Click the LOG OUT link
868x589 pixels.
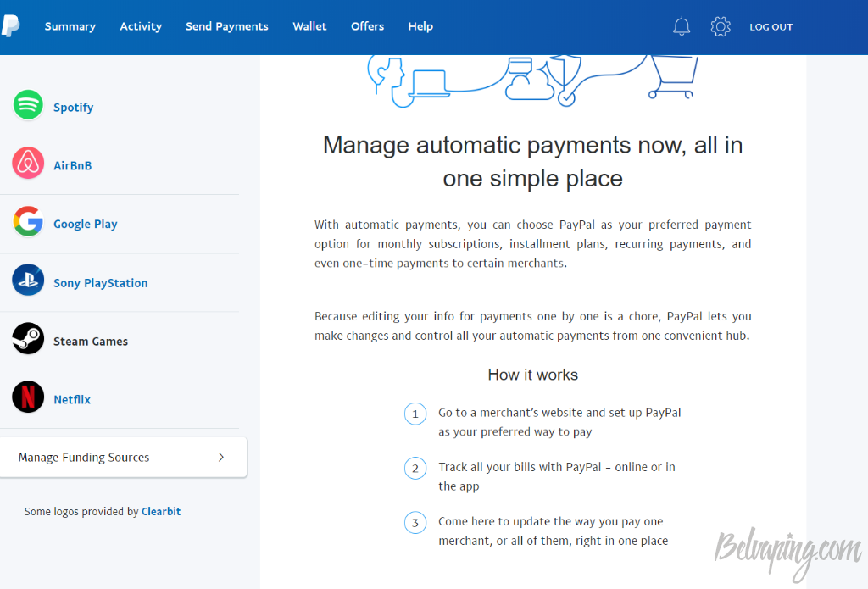coord(771,27)
